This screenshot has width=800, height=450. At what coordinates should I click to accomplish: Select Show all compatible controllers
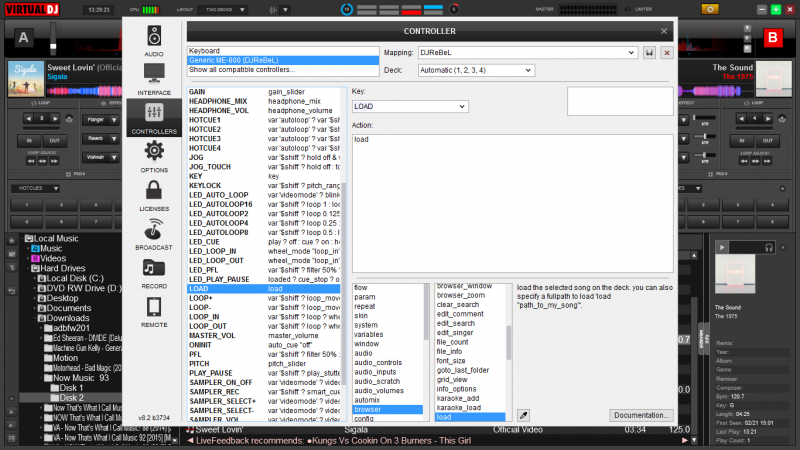click(283, 70)
